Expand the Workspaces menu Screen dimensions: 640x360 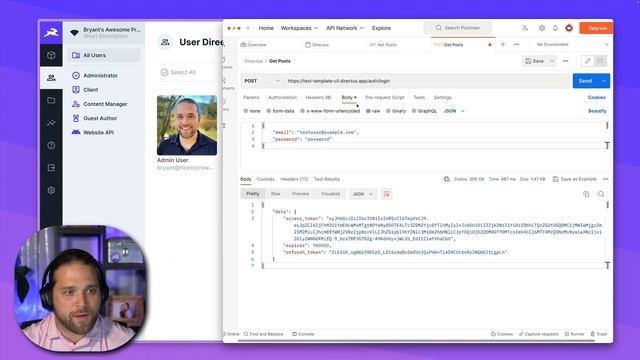click(299, 28)
